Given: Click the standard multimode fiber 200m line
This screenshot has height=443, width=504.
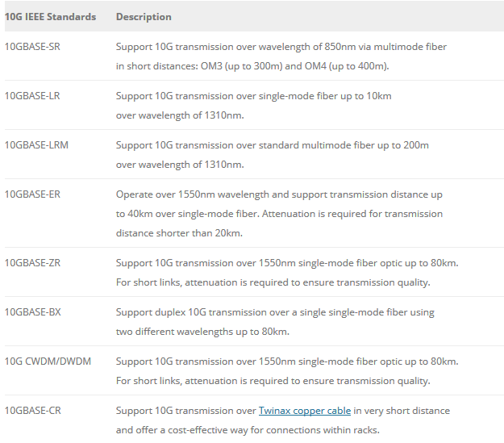Looking at the screenshot, I should [x=272, y=145].
